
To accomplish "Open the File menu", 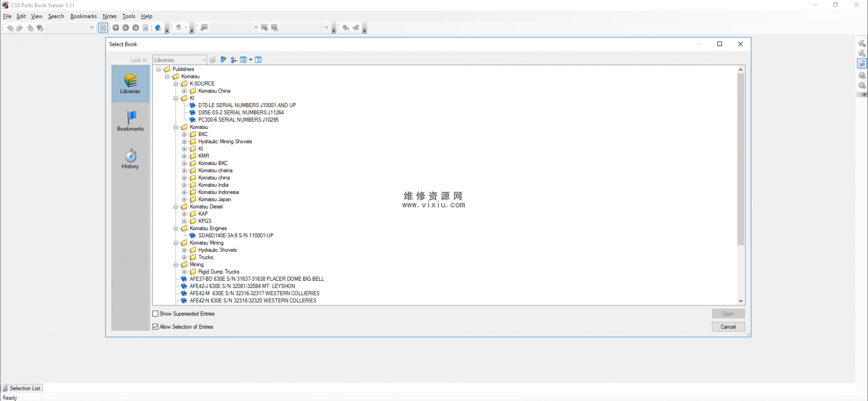I will coord(7,16).
